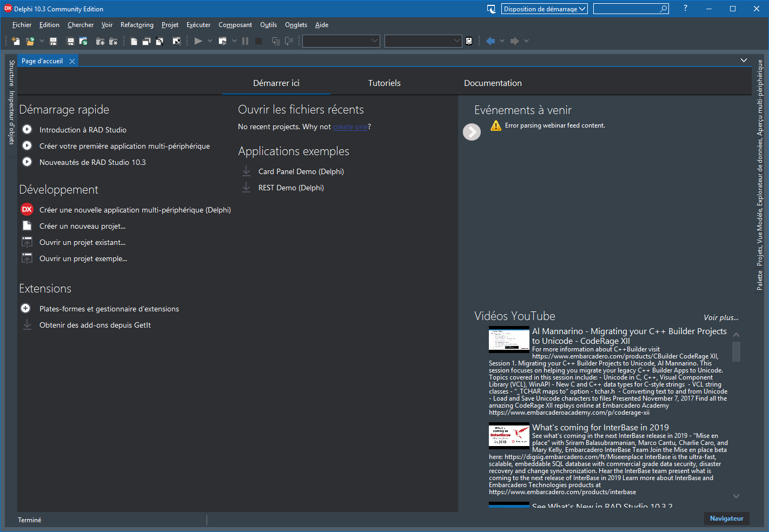Viewport: 769px width, 532px height.
Task: Expand the tab list chevron at top right
Action: click(744, 61)
